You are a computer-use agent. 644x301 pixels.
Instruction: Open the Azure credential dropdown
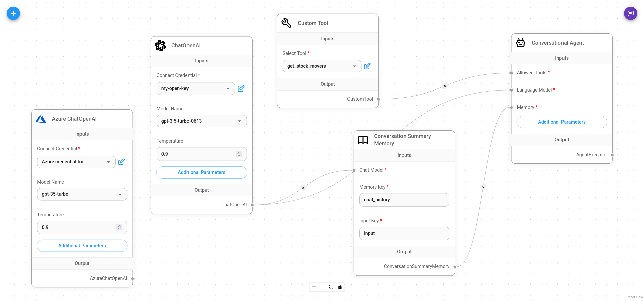(76, 162)
